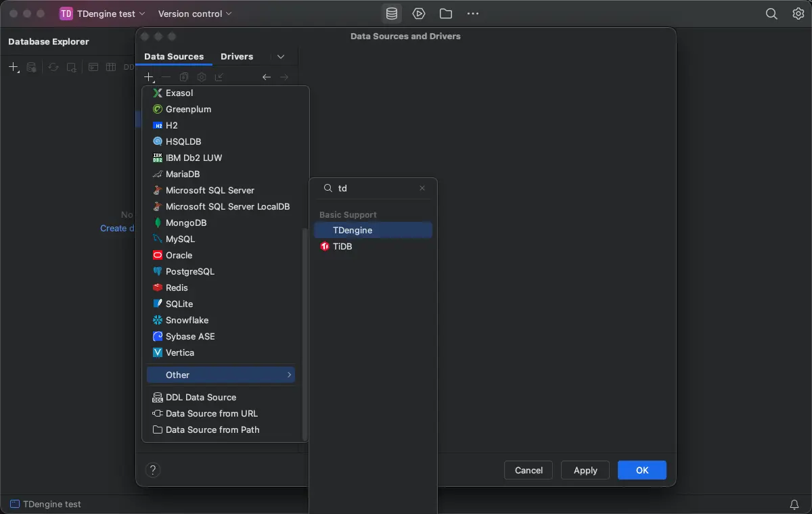The height and width of the screenshot is (514, 812).
Task: Click the plus icon in the Database Explorer toolbar
Action: pyautogui.click(x=14, y=67)
